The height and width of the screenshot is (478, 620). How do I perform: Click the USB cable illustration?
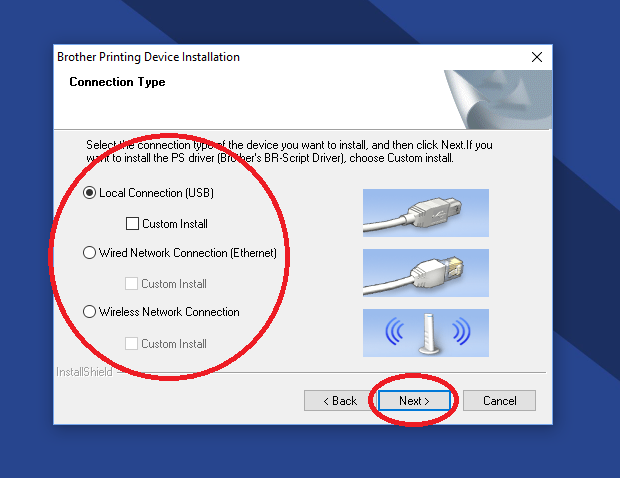coord(426,213)
